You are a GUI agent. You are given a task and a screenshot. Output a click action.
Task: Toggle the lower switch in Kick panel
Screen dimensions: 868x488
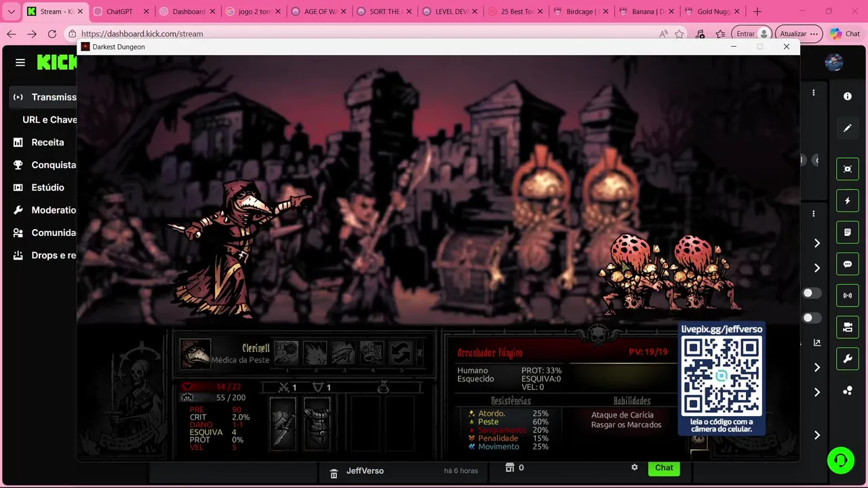pos(811,318)
